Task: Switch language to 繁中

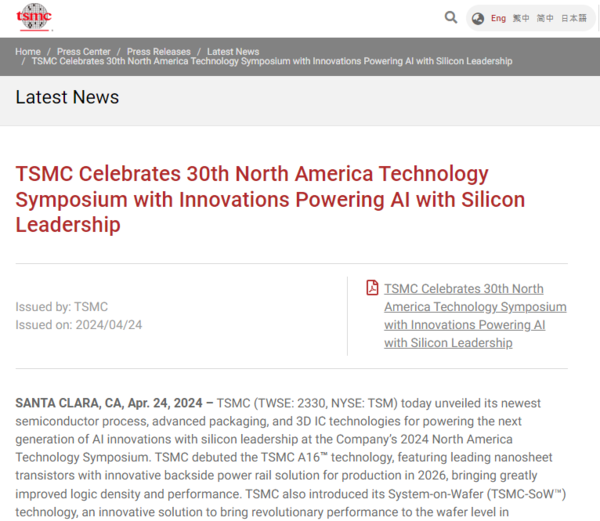Action: click(x=521, y=18)
